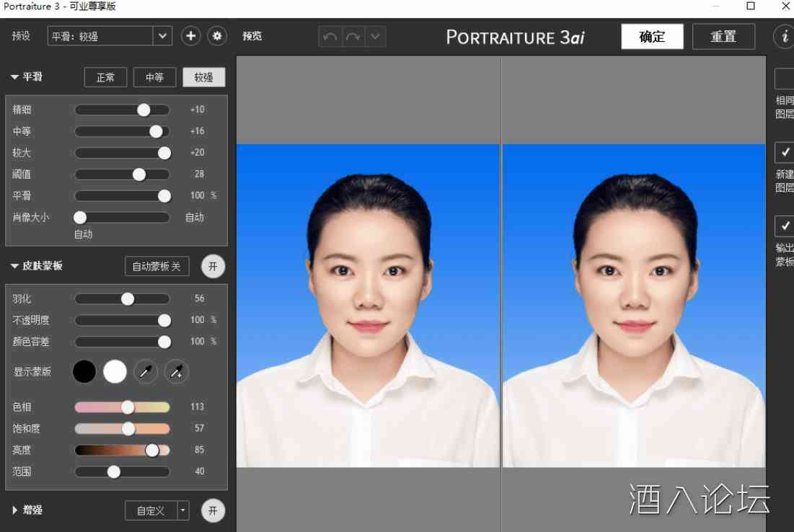
Task: Maximize the Portraiture window
Action: click(750, 6)
